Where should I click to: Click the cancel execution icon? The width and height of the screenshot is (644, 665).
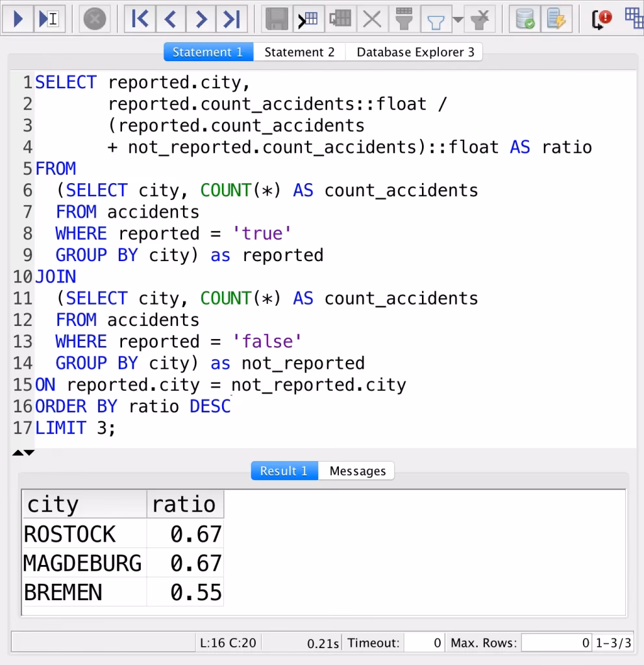tap(95, 19)
